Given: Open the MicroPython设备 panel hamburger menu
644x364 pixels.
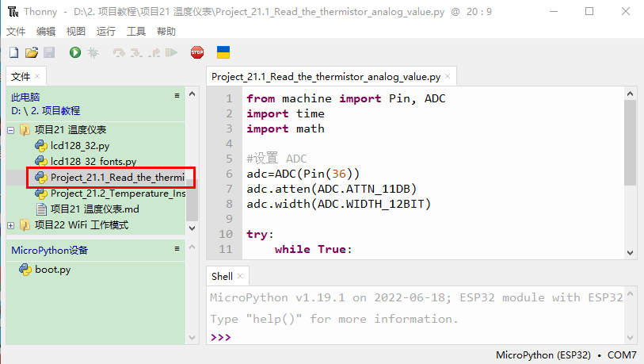Looking at the screenshot, I should click(177, 249).
